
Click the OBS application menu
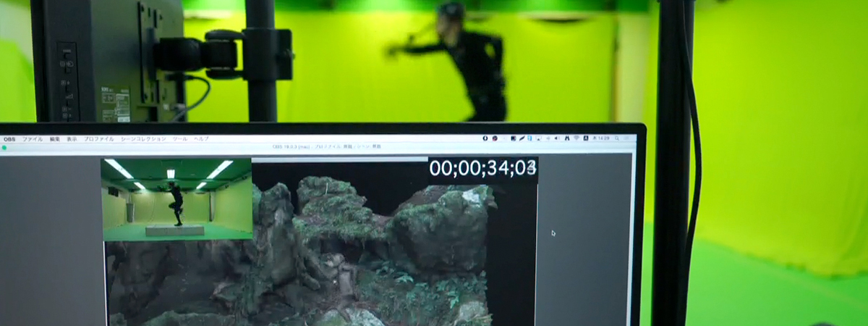9,138
